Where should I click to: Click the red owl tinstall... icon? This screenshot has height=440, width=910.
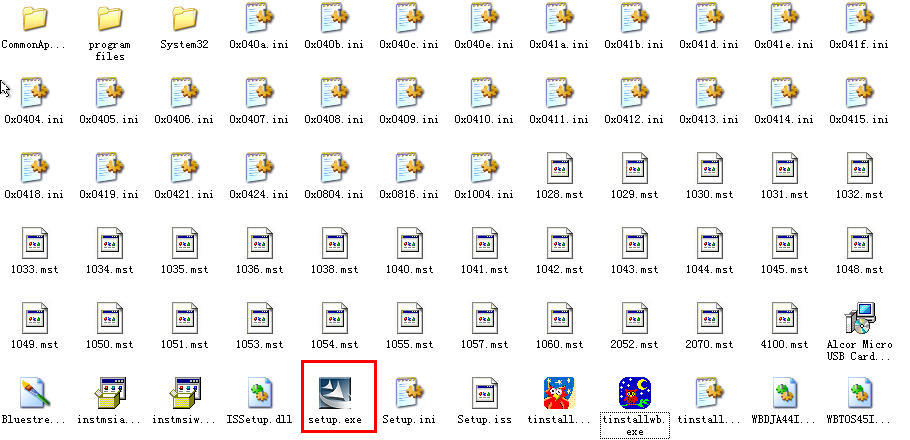559,393
